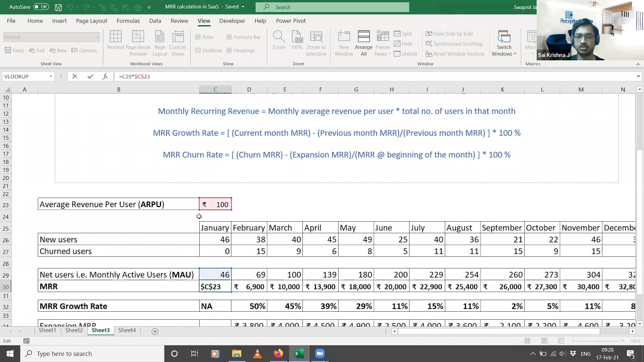The image size is (644, 362).
Task: Click the vertical scrollbar thumb
Action: click(639, 222)
